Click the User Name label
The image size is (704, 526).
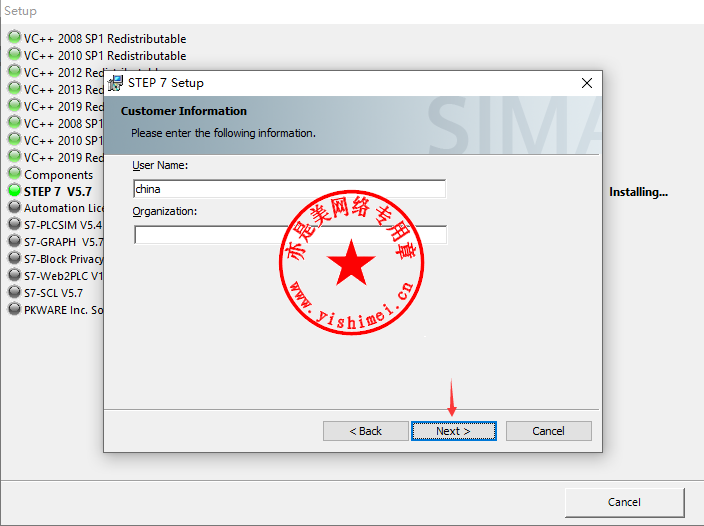pyautogui.click(x=160, y=165)
